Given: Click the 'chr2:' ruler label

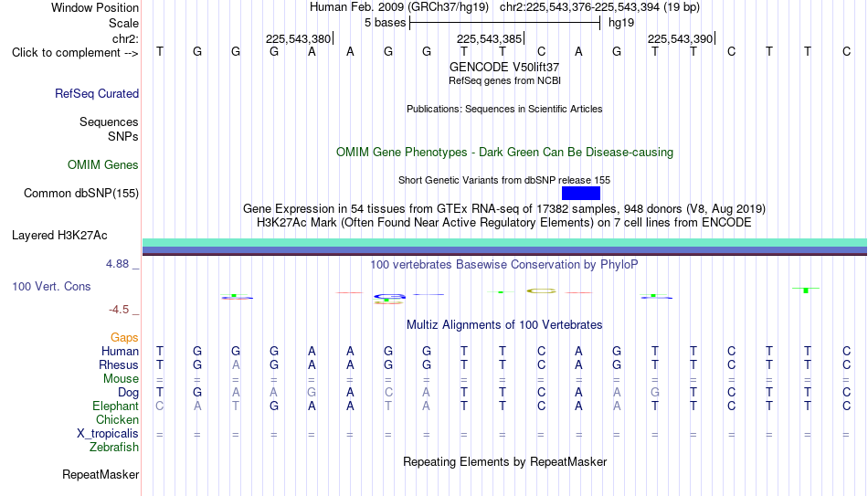Looking at the screenshot, I should pyautogui.click(x=125, y=38).
